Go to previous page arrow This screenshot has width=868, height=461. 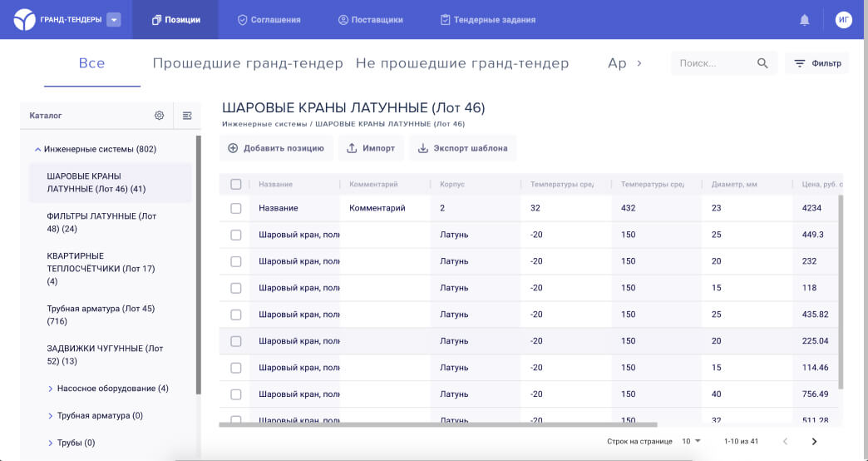click(785, 442)
